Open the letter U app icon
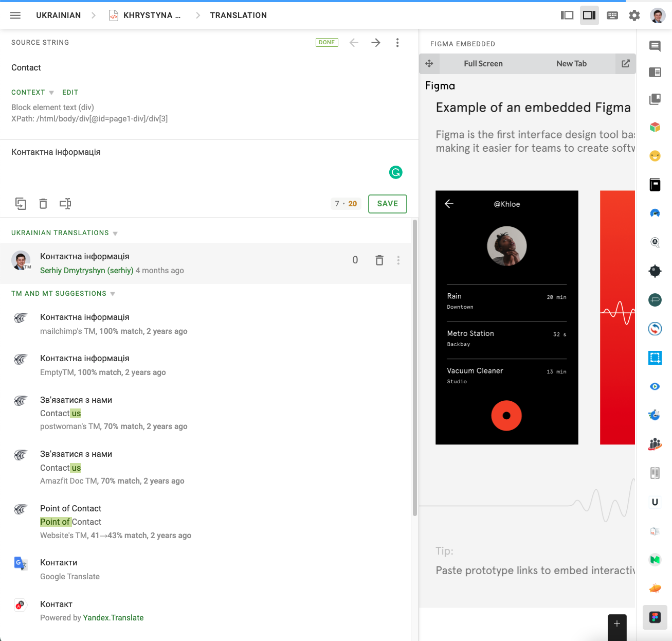The width and height of the screenshot is (672, 641). [x=655, y=502]
